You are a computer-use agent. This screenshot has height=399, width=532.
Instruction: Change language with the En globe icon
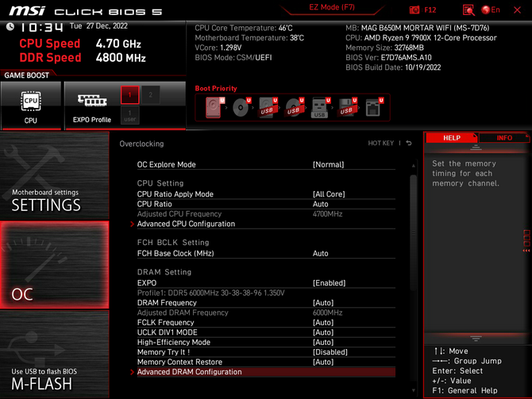pyautogui.click(x=491, y=10)
